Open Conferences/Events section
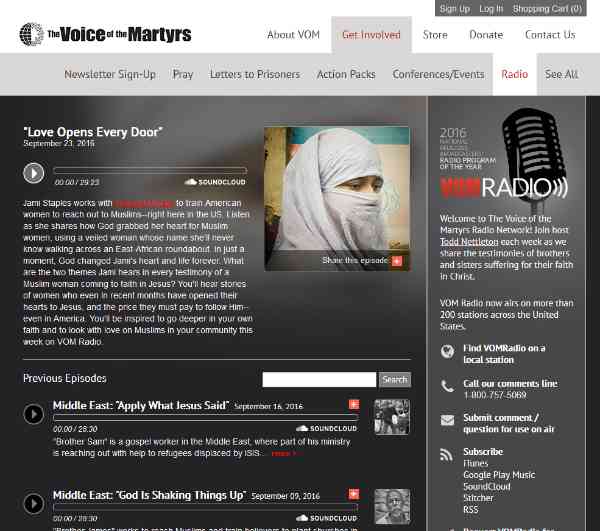600x531 pixels. [438, 74]
